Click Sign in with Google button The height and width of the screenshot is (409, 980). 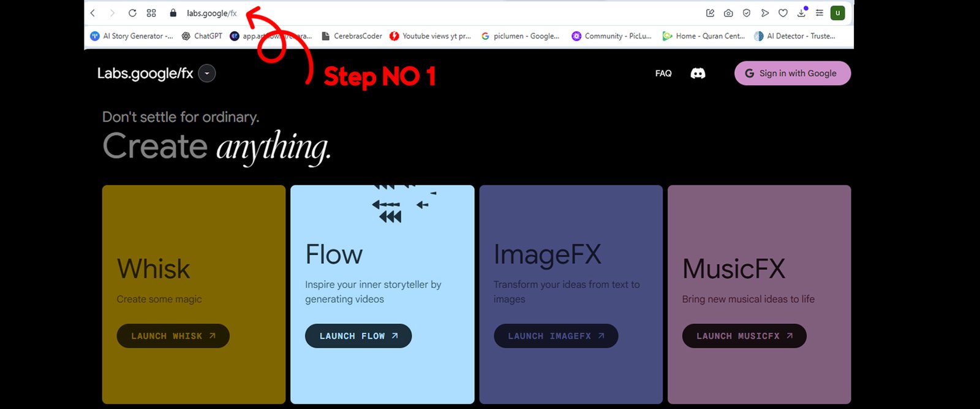(x=792, y=74)
